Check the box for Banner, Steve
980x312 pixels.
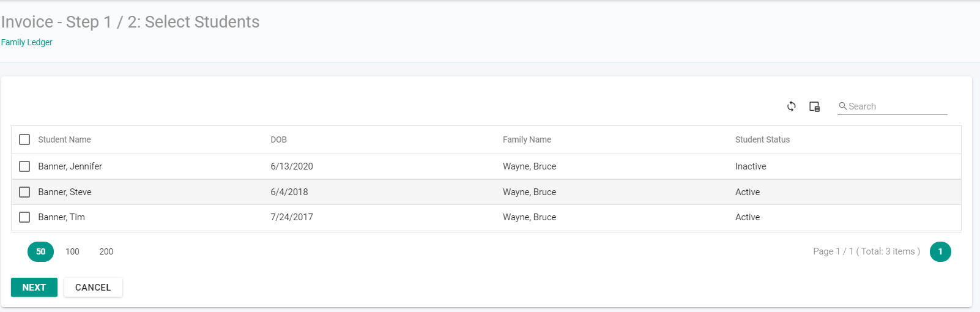coord(24,192)
